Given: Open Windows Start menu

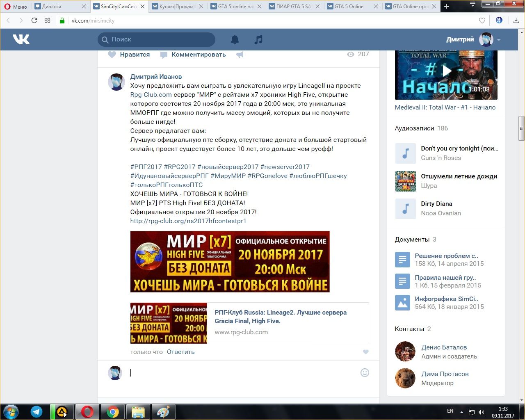Looking at the screenshot, I should (11, 411).
